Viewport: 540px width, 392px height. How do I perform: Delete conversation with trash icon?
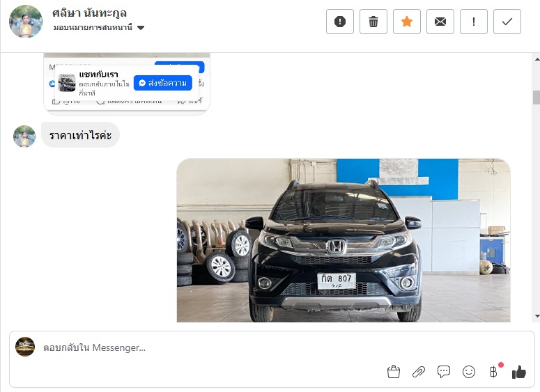tap(373, 22)
